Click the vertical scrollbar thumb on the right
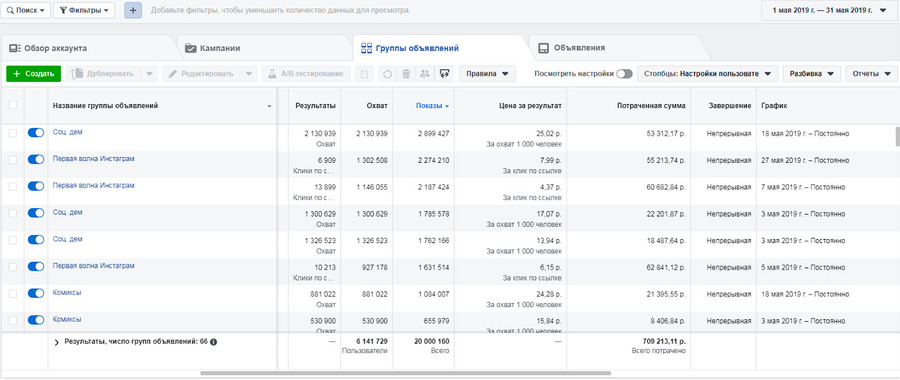The width and height of the screenshot is (900, 380). pyautogui.click(x=897, y=137)
